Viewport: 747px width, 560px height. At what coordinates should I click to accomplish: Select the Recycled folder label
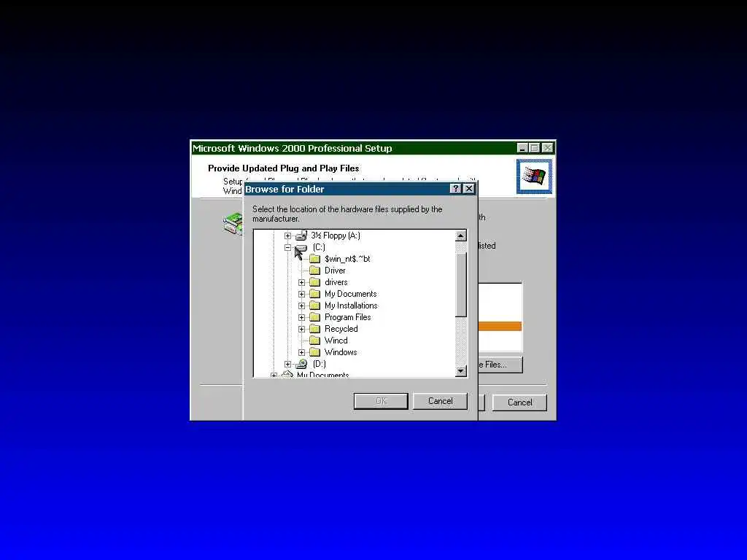(341, 329)
